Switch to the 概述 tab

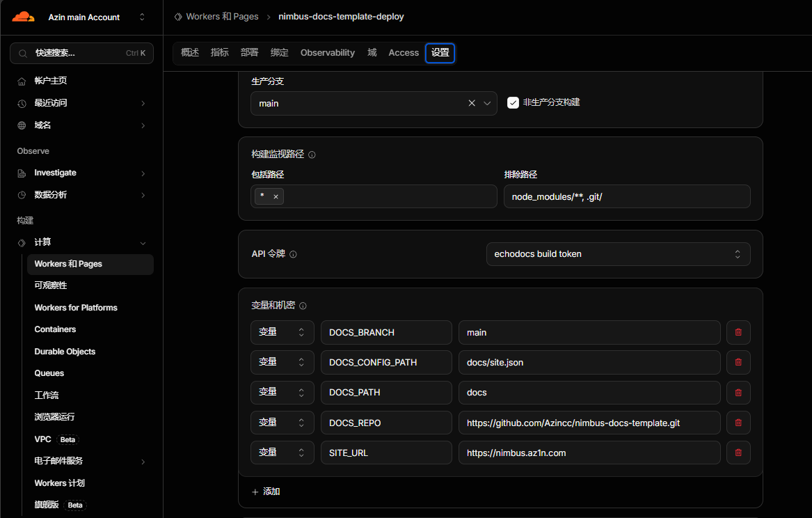(190, 53)
